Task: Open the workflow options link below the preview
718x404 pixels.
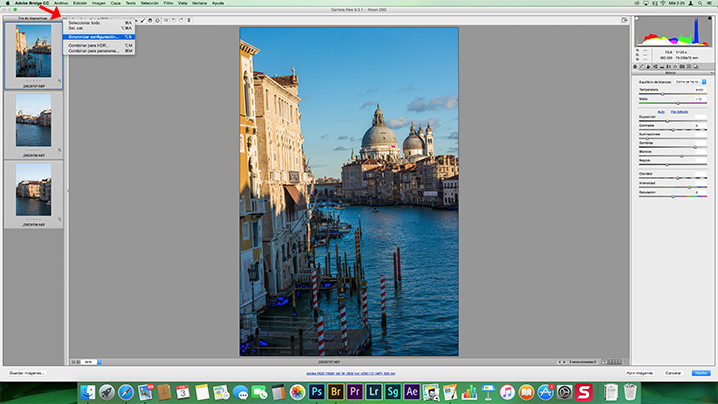Action: (350, 374)
